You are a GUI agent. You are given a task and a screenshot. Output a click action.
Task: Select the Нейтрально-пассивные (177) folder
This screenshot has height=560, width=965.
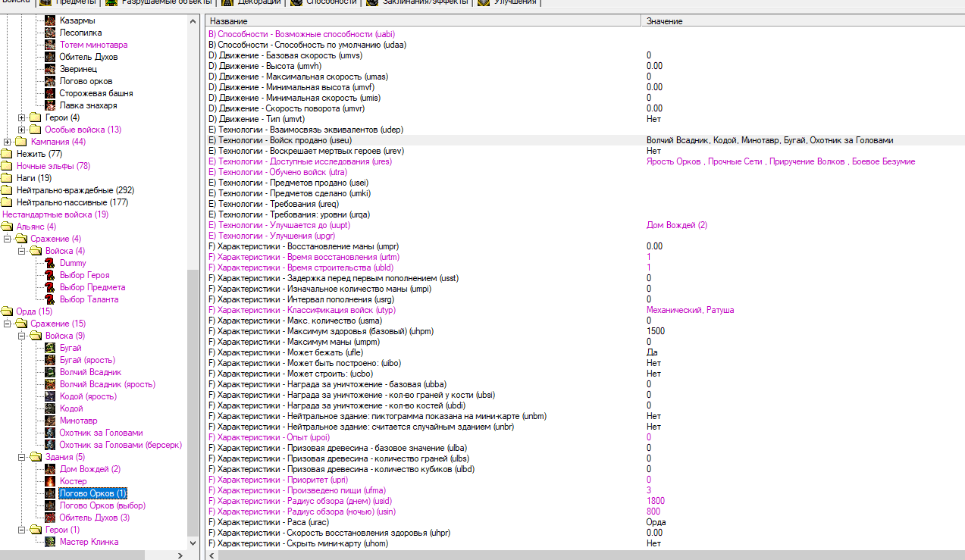pyautogui.click(x=72, y=202)
